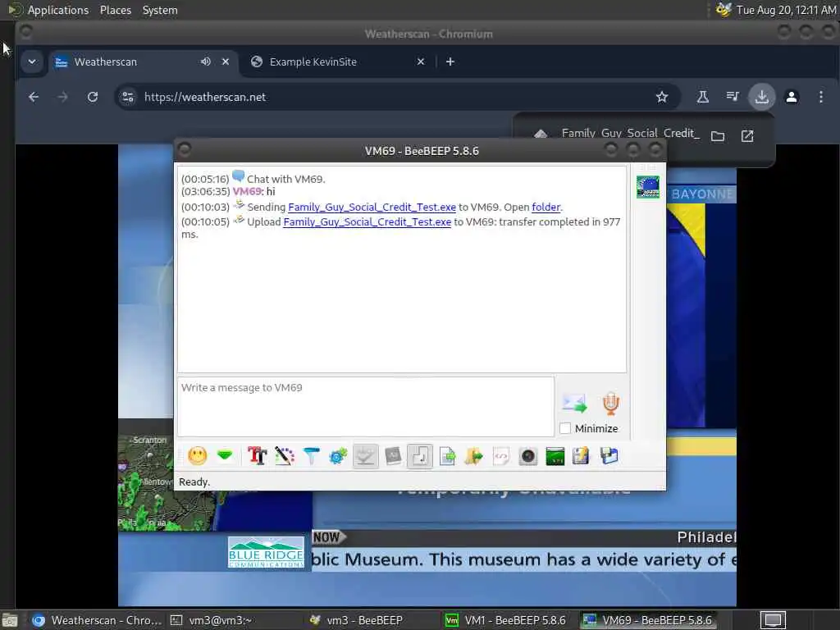Open chat settings gear icon
840x630 pixels.
(338, 456)
